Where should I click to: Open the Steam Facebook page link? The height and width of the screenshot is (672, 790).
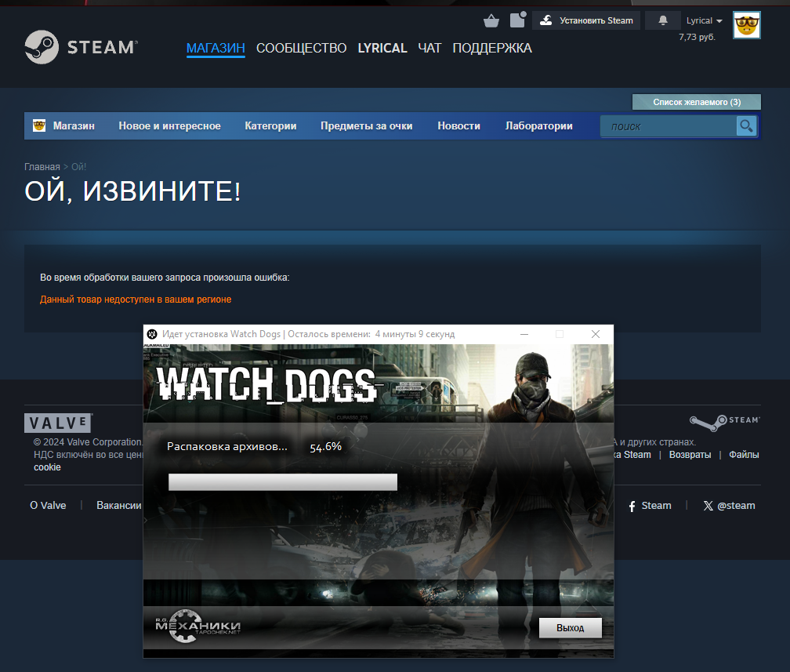pos(650,506)
